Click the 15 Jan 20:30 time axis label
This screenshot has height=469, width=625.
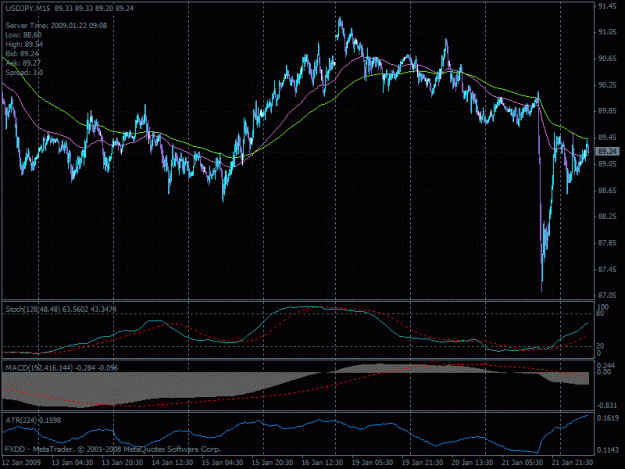coord(273,462)
